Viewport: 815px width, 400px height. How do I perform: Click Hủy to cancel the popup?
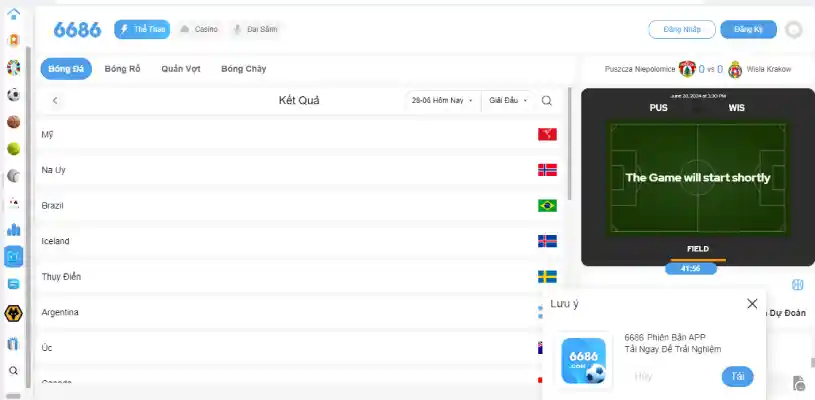pyautogui.click(x=643, y=377)
